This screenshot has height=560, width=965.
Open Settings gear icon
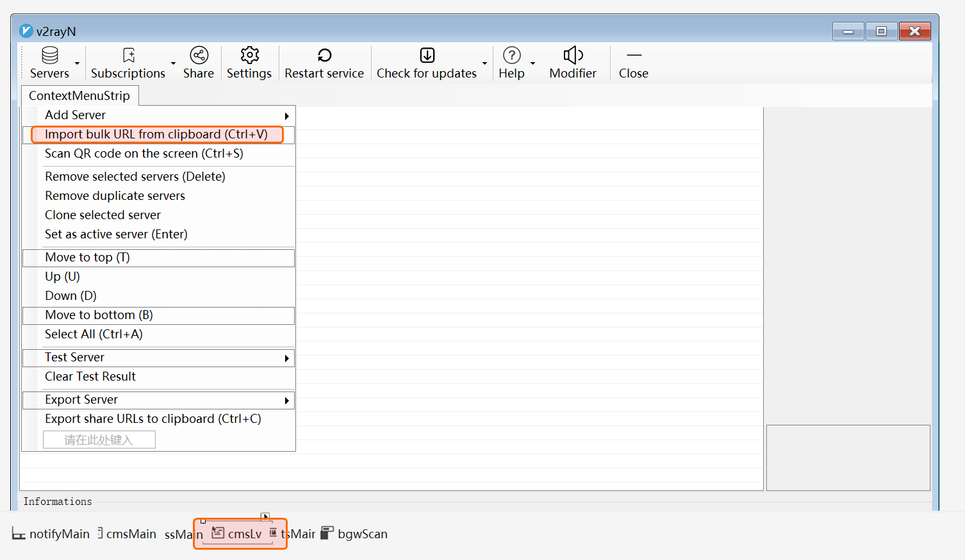[x=249, y=55]
